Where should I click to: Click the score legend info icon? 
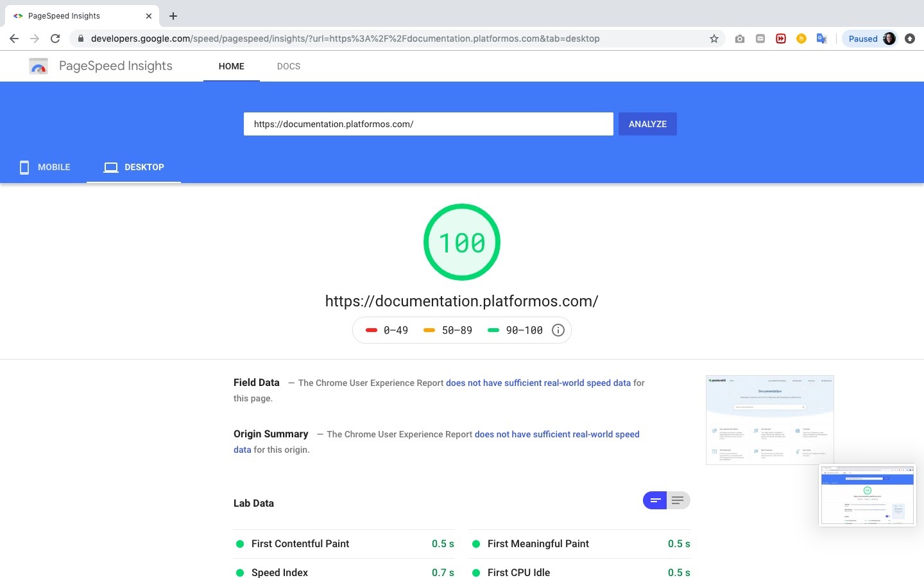pos(558,330)
